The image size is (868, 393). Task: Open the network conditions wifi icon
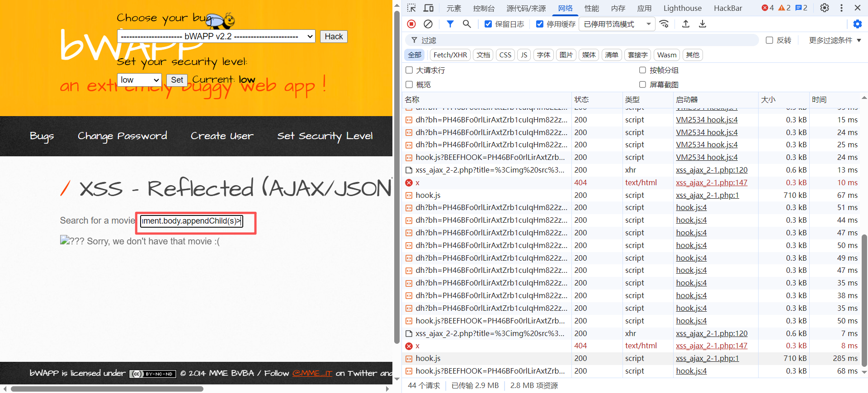coord(664,24)
